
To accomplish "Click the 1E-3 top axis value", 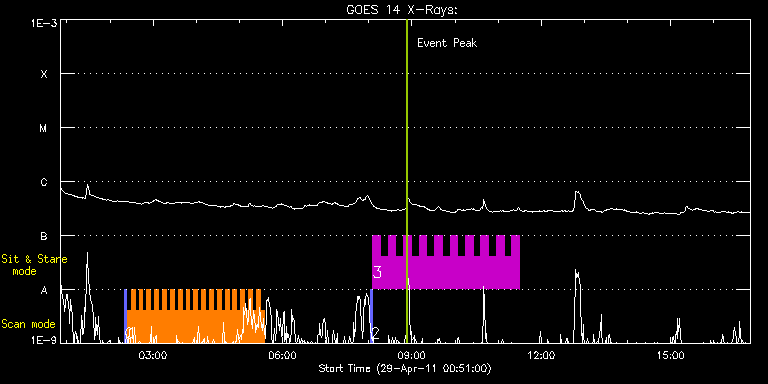I will coord(44,23).
